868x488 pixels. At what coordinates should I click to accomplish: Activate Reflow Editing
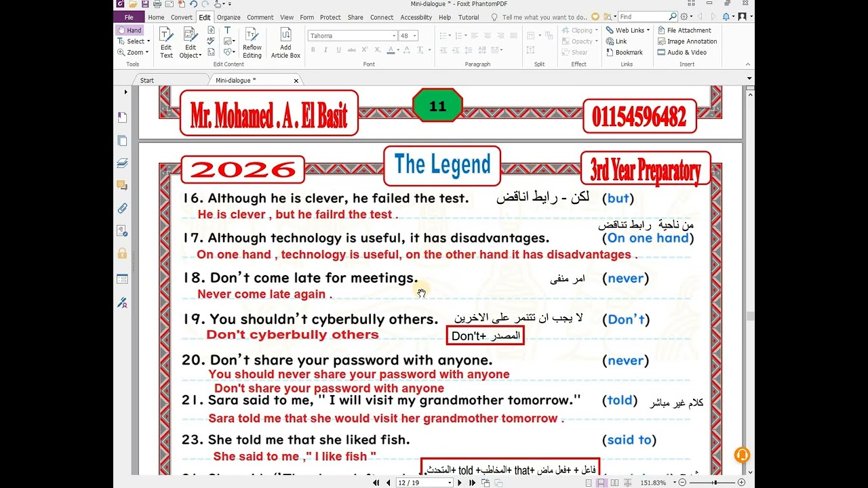coord(252,42)
